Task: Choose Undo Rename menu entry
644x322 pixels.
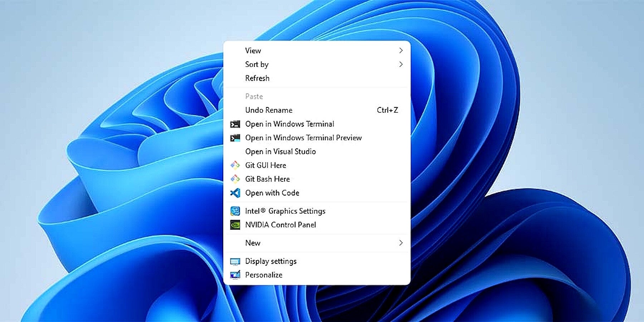Action: pyautogui.click(x=317, y=110)
